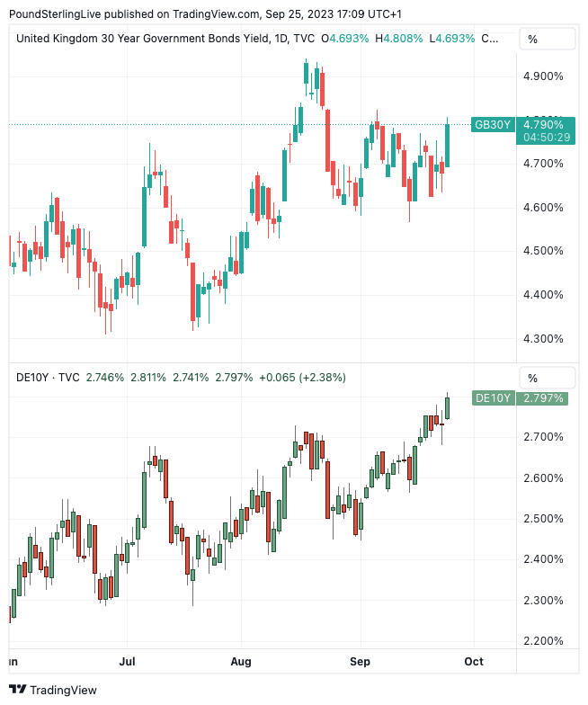Click the TradingView logo icon

click(17, 690)
